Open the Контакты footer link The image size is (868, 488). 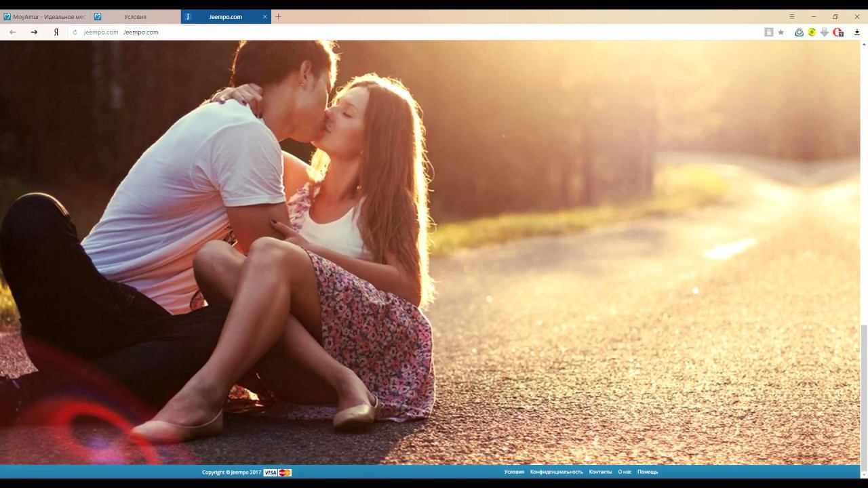pyautogui.click(x=600, y=472)
